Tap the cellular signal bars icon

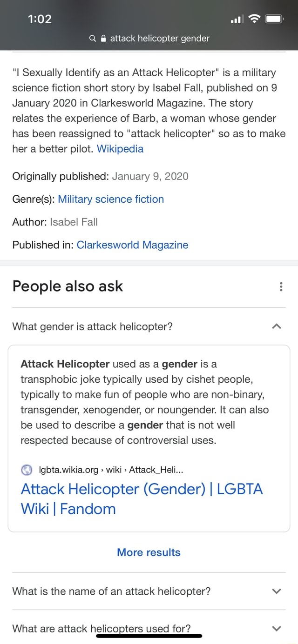pos(237,20)
